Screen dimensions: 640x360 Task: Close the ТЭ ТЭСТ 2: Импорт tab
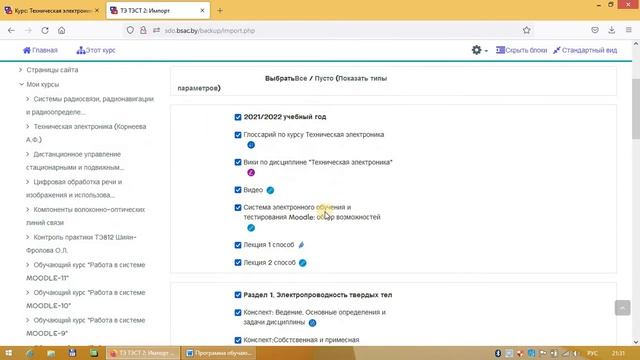click(x=202, y=11)
